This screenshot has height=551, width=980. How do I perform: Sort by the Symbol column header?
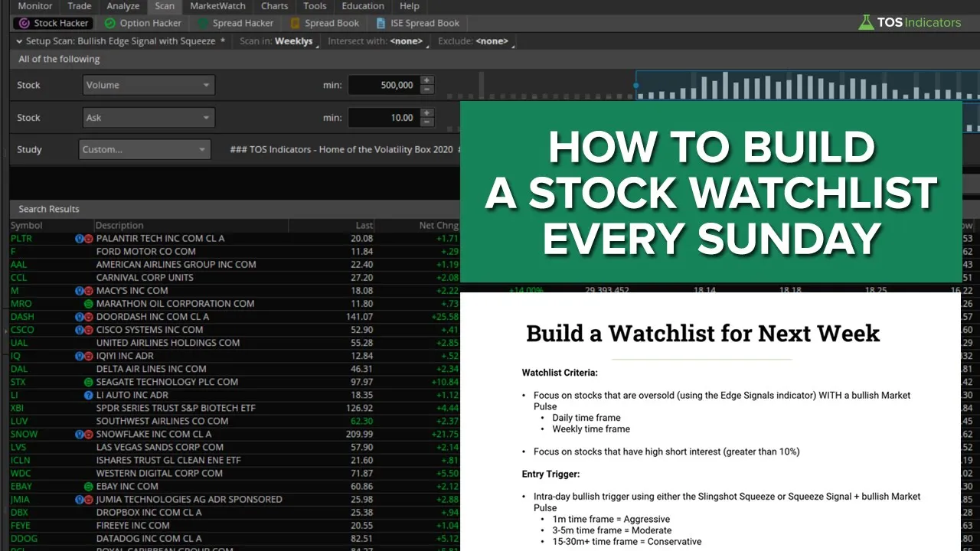click(51, 225)
